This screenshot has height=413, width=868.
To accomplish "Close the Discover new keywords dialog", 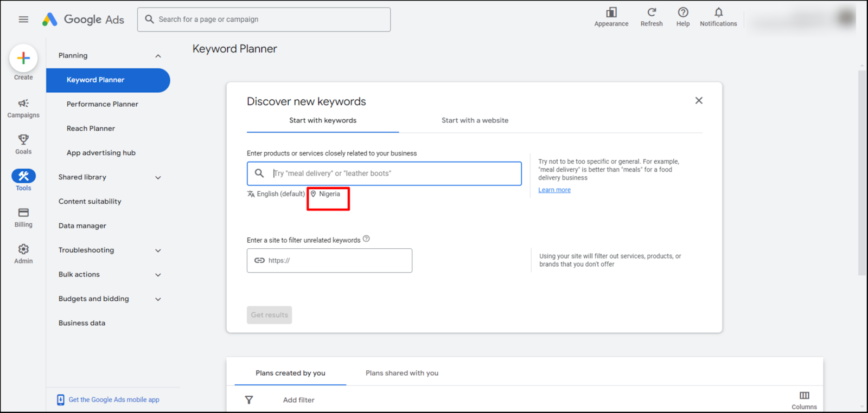I will point(699,100).
